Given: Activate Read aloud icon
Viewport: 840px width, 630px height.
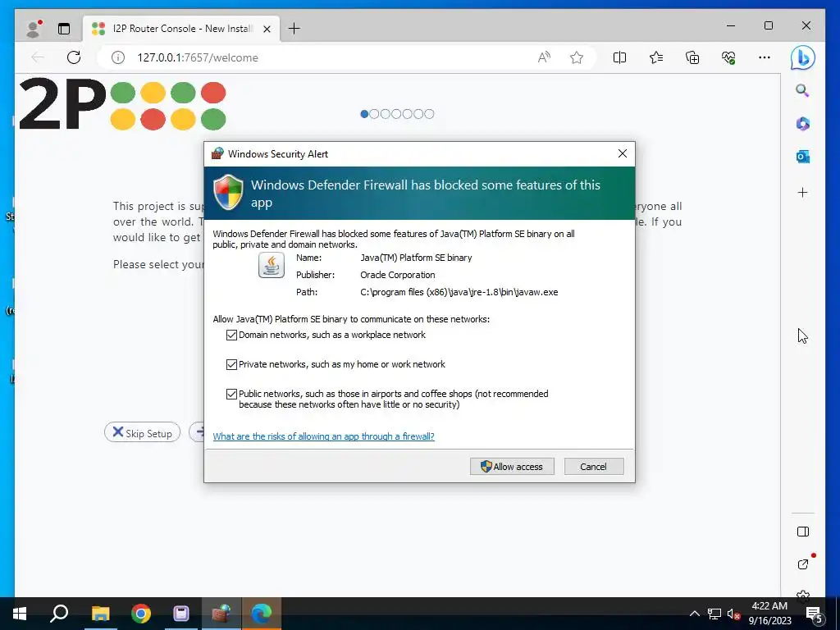Looking at the screenshot, I should [x=545, y=57].
